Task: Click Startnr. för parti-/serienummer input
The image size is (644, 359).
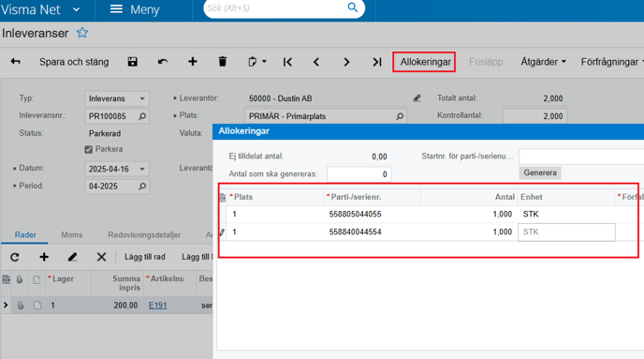Action: [581, 157]
